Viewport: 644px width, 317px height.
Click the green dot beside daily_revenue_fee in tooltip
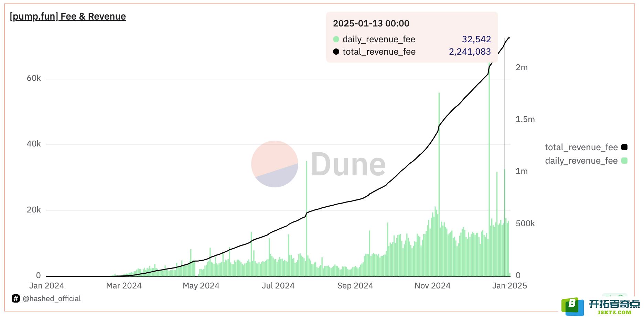coord(336,39)
